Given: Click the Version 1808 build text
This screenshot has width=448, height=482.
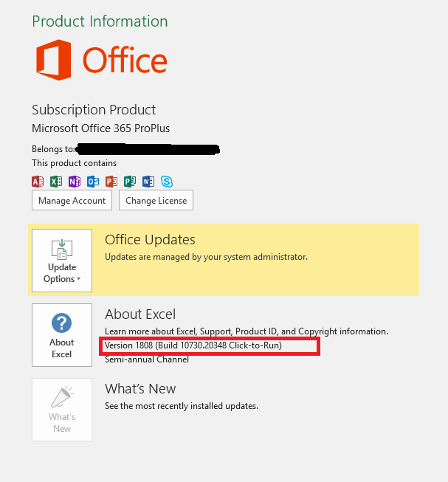Looking at the screenshot, I should point(193,345).
